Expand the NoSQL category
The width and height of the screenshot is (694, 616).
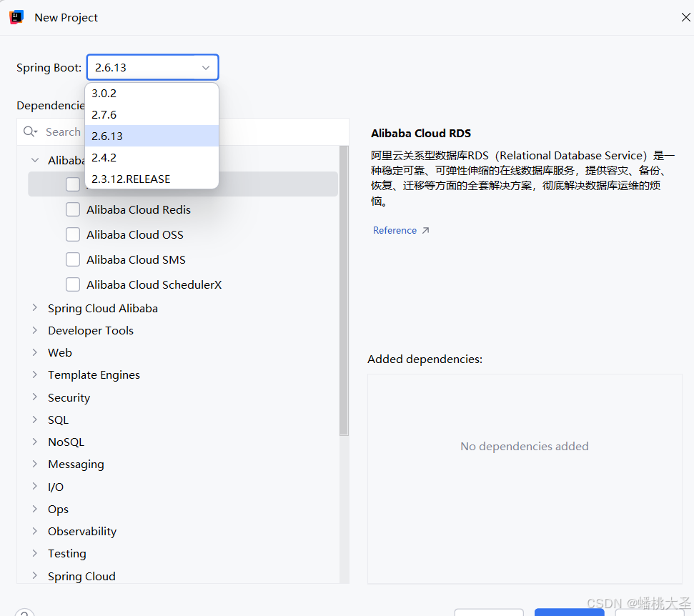(x=35, y=441)
